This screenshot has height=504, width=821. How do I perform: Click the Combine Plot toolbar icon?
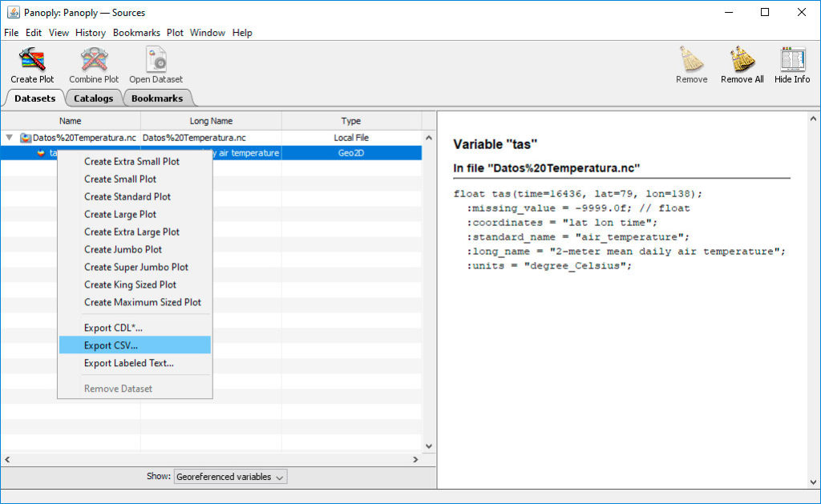point(95,59)
